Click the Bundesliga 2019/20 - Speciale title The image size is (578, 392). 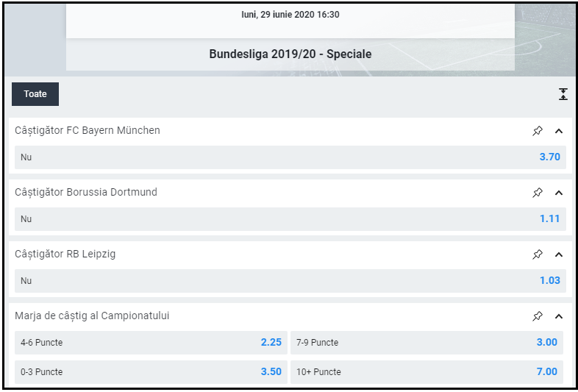click(290, 54)
